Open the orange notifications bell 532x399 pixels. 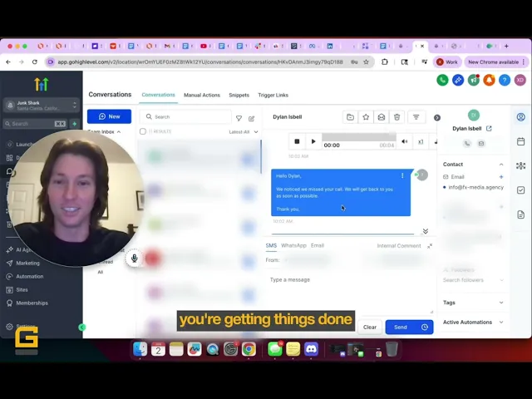489,81
